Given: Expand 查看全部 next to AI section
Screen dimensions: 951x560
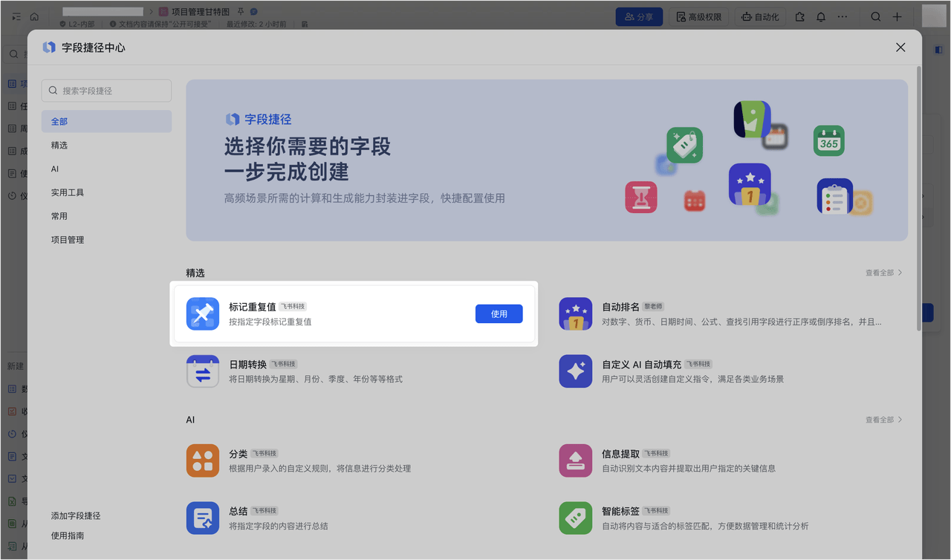Looking at the screenshot, I should [884, 420].
